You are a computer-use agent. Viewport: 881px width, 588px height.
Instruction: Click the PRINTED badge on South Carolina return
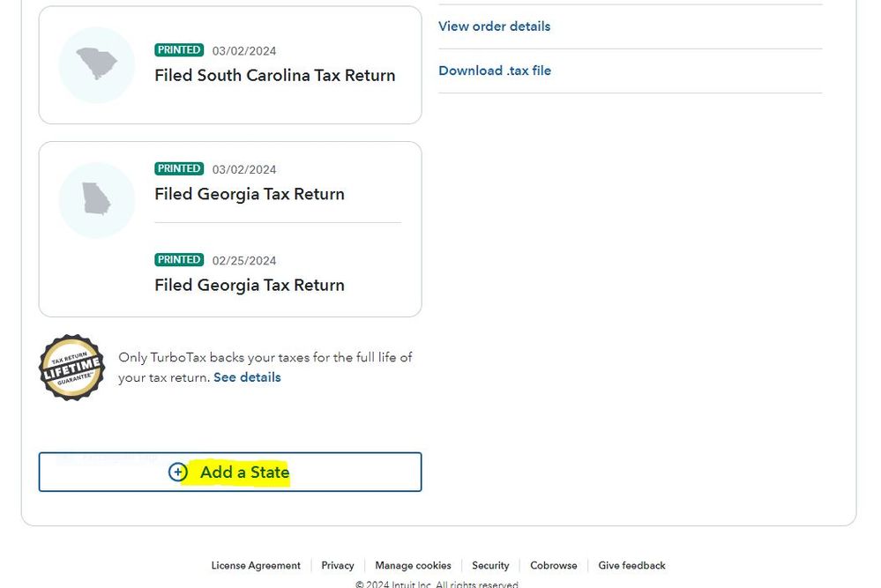179,50
